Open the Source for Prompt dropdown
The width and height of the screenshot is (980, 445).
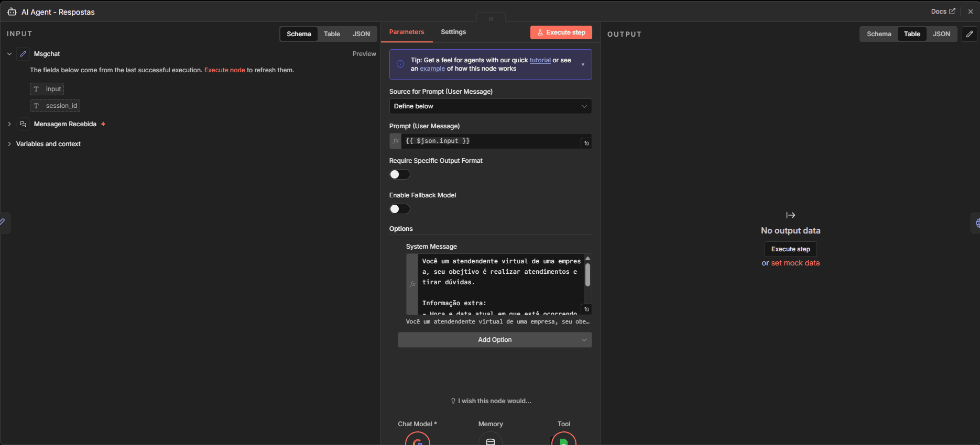click(x=491, y=106)
